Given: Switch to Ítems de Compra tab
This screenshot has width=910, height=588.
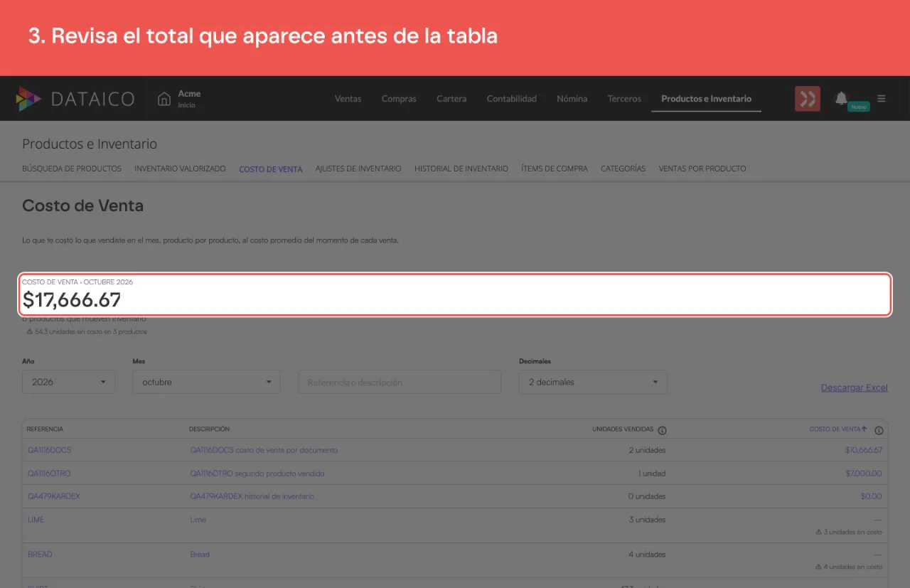Looking at the screenshot, I should click(555, 169).
